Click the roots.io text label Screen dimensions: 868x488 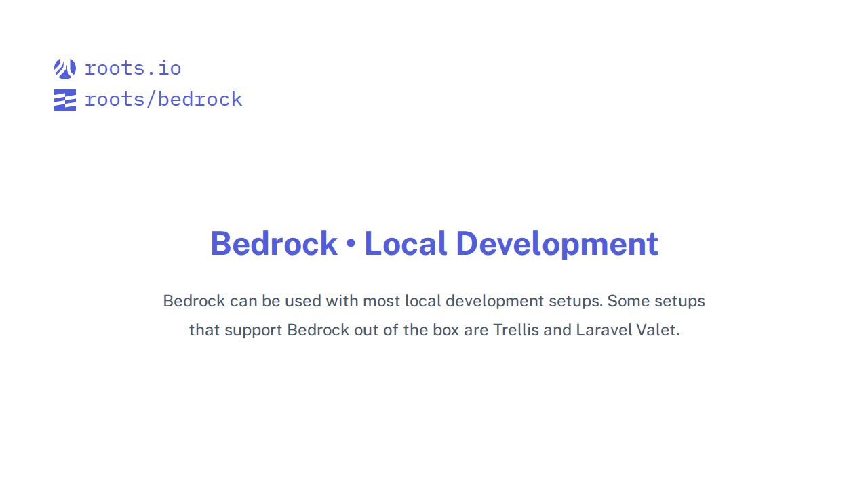pyautogui.click(x=133, y=68)
